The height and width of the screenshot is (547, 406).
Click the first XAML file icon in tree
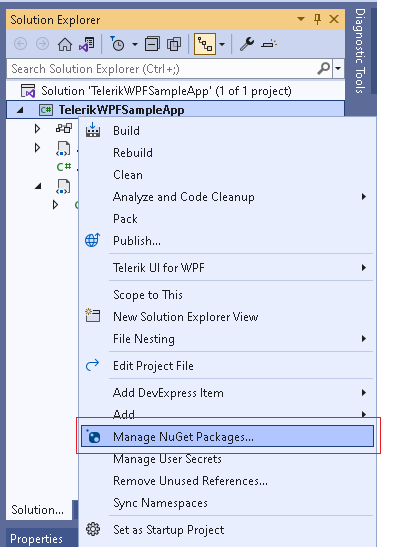(x=63, y=148)
